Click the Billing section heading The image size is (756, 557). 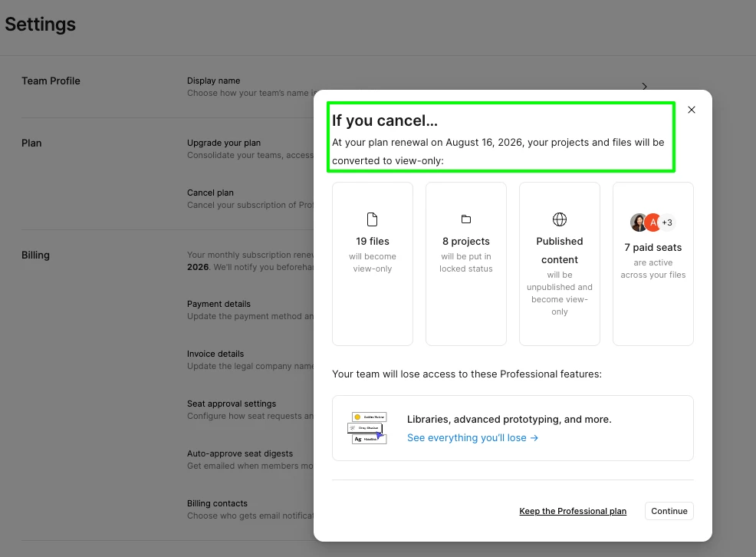click(35, 255)
